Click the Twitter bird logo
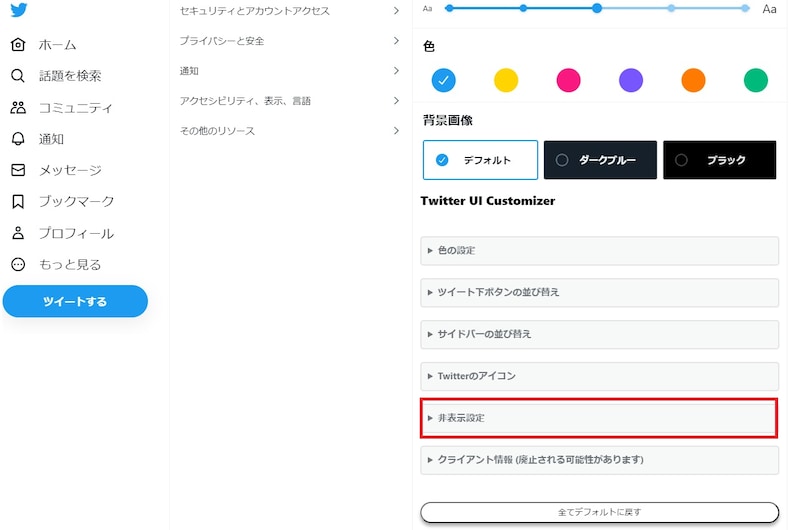 19,10
